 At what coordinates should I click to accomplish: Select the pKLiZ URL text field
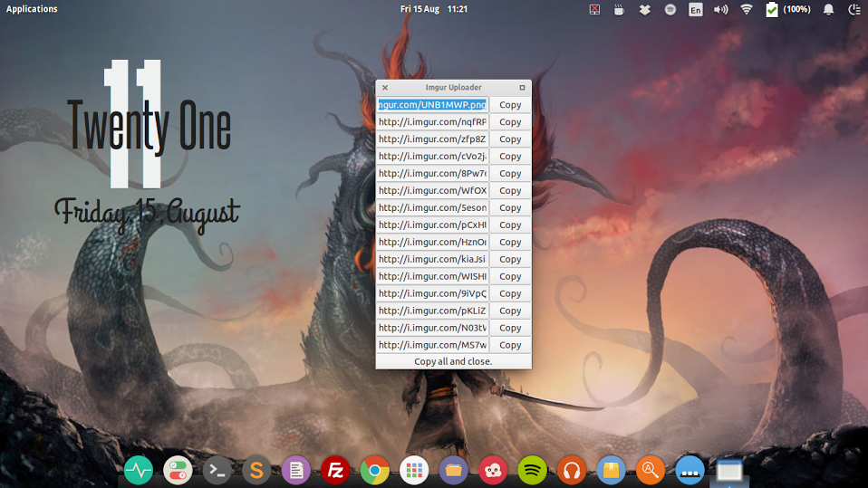click(432, 311)
